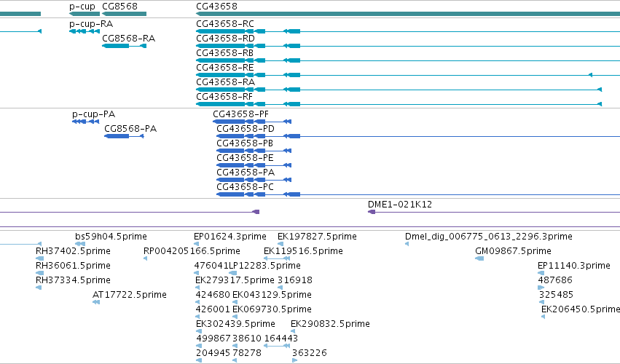The image size is (620, 364).
Task: Click the EK197827.5prime label
Action: click(317, 237)
